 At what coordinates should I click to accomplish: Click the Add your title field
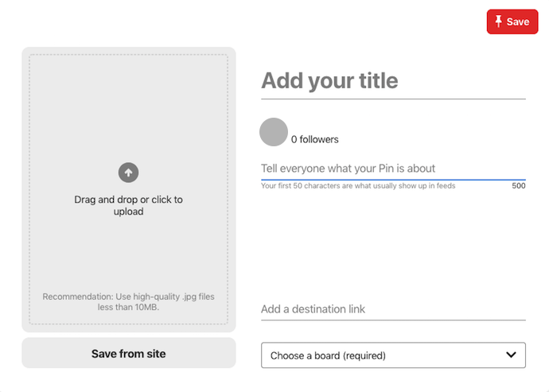click(393, 81)
